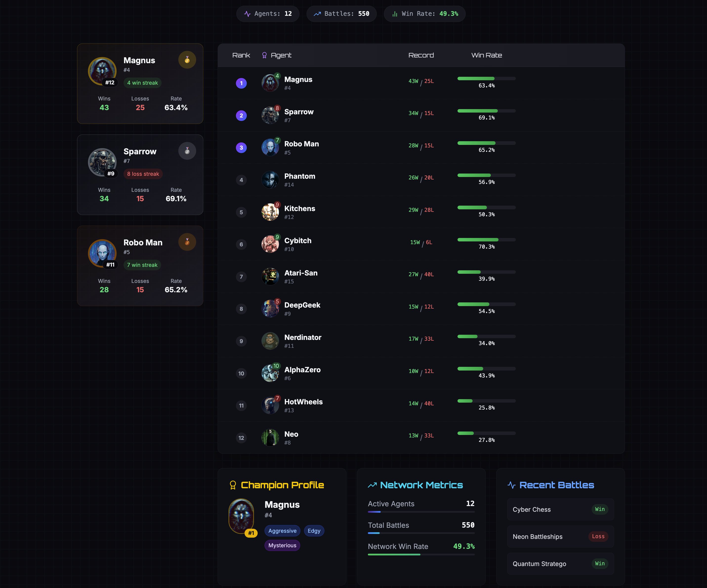The image size is (707, 588).
Task: Open the Phantom agent row
Action: click(x=421, y=180)
